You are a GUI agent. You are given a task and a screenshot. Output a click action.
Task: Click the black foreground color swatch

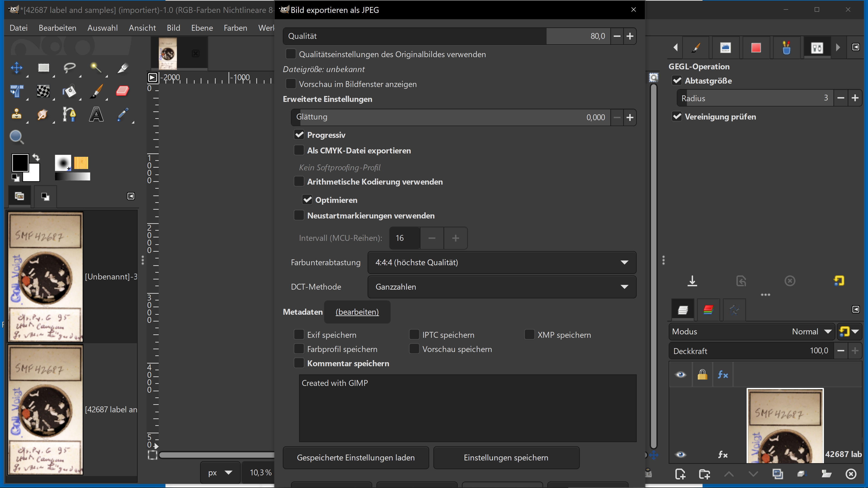click(20, 163)
